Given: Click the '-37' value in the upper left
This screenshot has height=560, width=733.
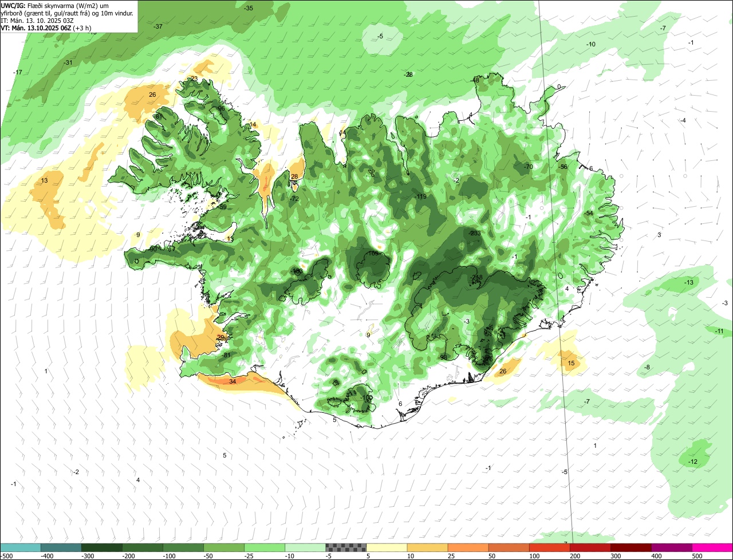Looking at the screenshot, I should [x=158, y=27].
